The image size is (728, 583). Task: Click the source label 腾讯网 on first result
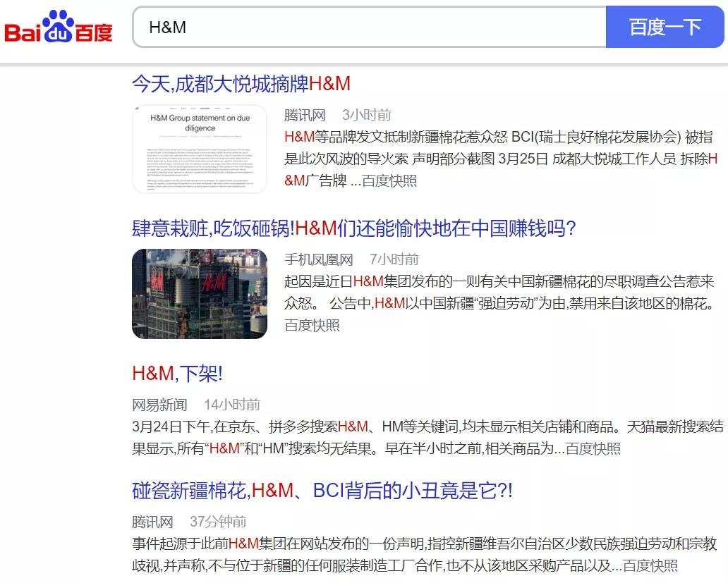pyautogui.click(x=305, y=114)
